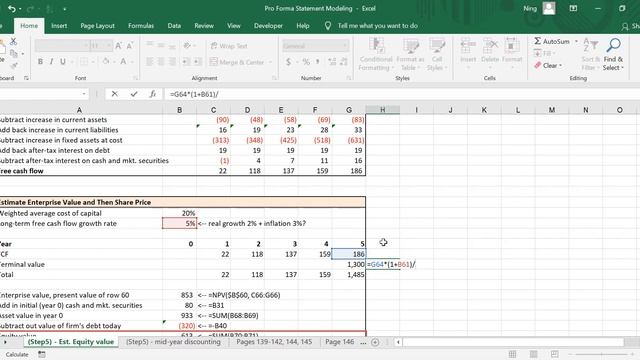The height and width of the screenshot is (360, 640).
Task: Click the Increase Font Size icon
Action: (118, 46)
